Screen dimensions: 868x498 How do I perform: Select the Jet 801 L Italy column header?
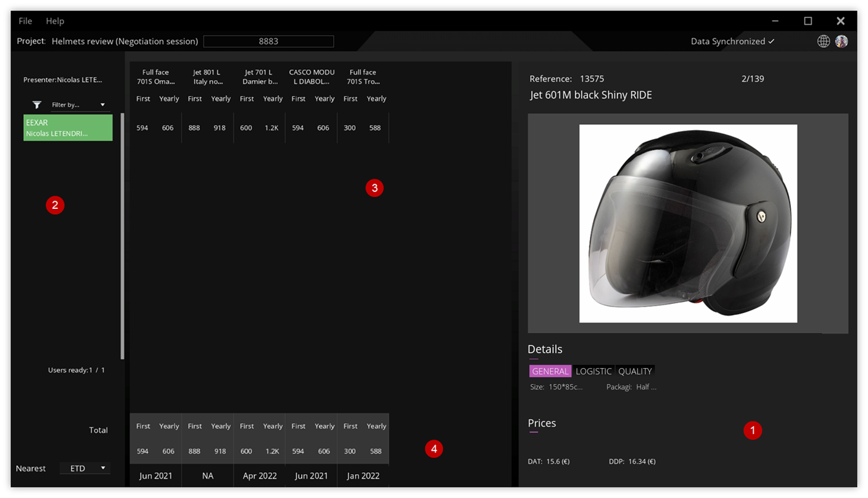208,77
